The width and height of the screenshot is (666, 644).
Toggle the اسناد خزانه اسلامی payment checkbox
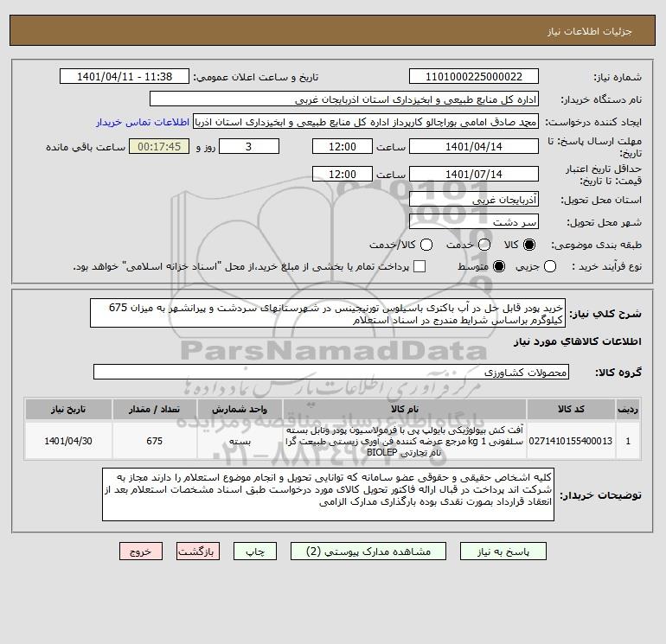click(x=419, y=266)
